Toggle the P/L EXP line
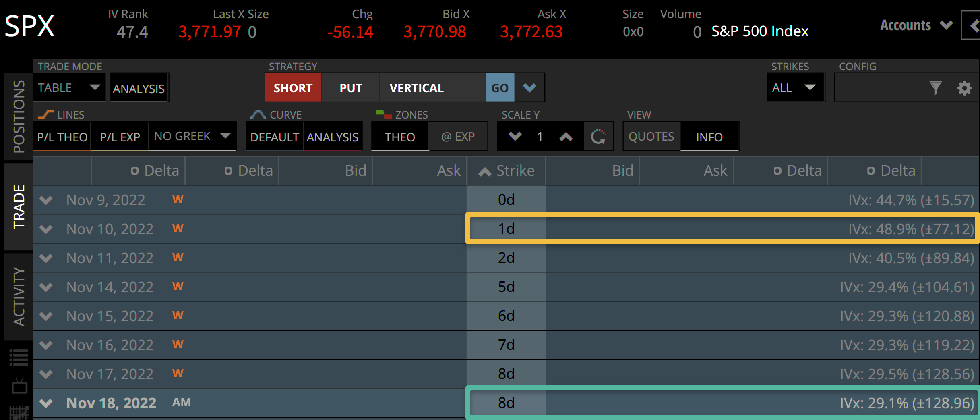 click(x=120, y=137)
